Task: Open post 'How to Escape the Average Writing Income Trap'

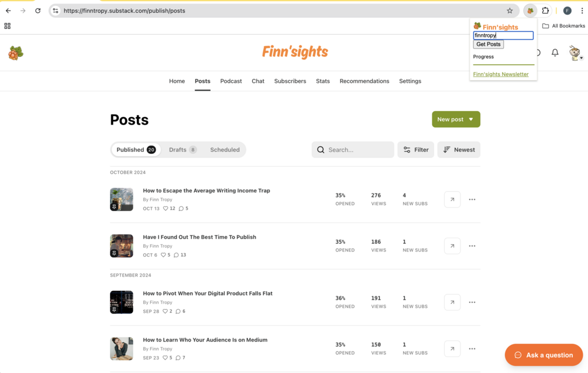Action: pos(207,191)
